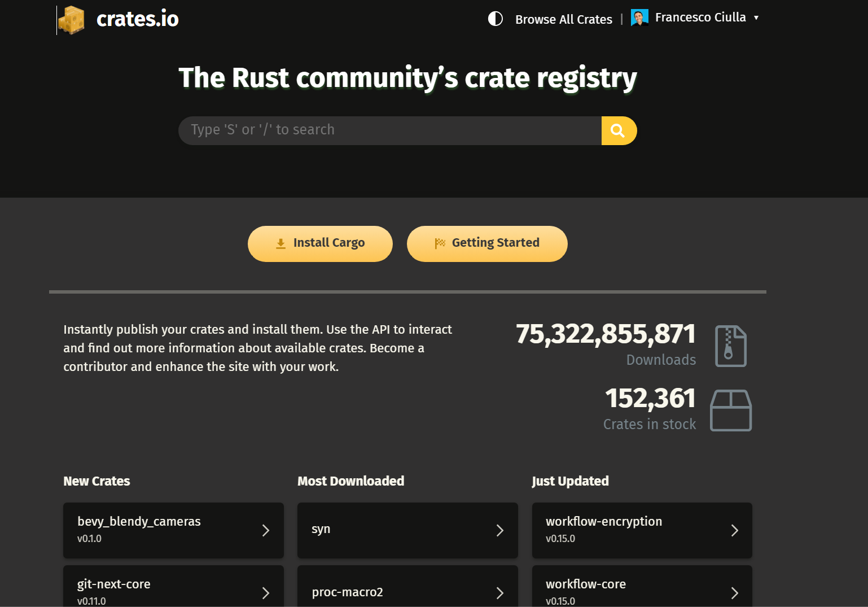Open the syn crate card
This screenshot has width=868, height=607.
(x=407, y=530)
